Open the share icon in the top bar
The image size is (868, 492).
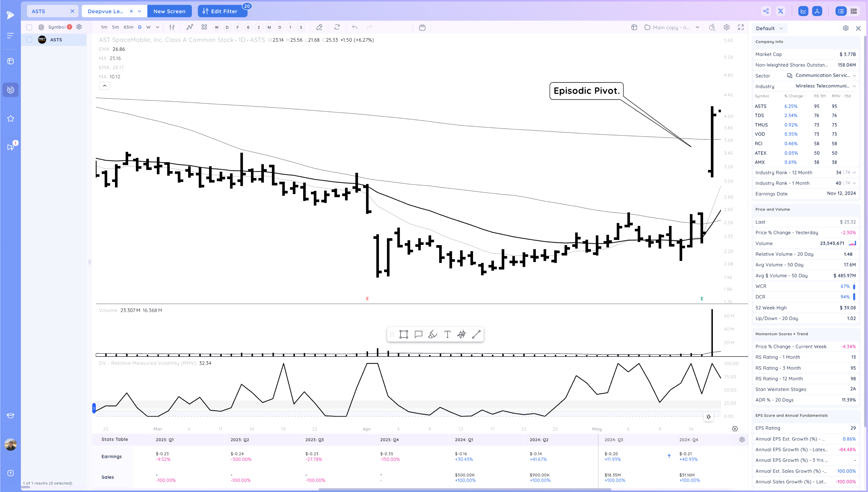coord(766,11)
